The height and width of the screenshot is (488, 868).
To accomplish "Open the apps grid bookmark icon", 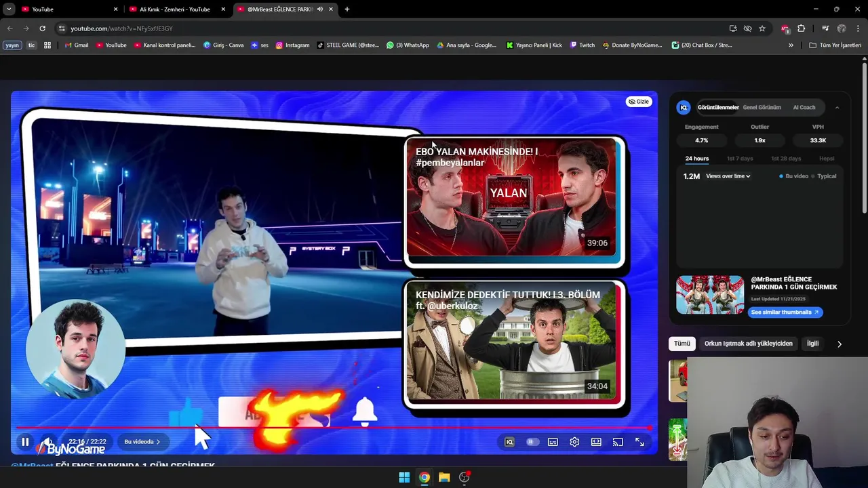I will pyautogui.click(x=47, y=45).
